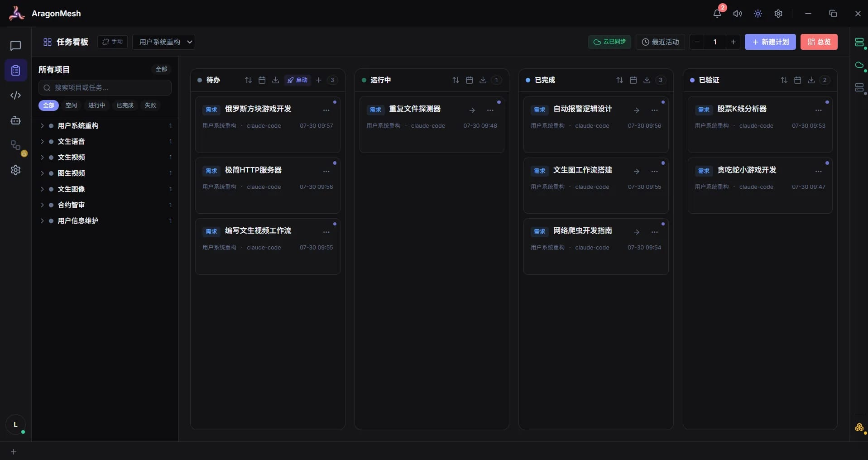This screenshot has height=460, width=868.
Task: Open more options on 俄罗斯方块游戏开发 card
Action: [x=326, y=110]
